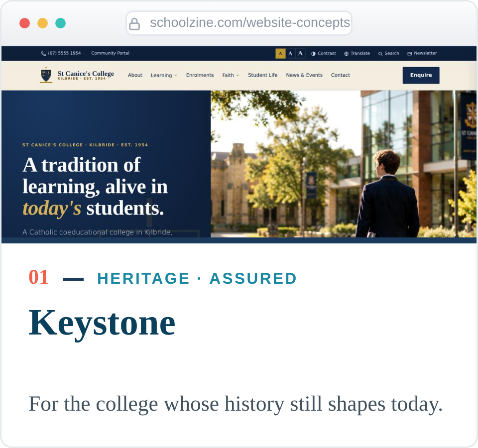Click the padlock icon in the address bar
This screenshot has height=448, width=478.
click(x=134, y=23)
